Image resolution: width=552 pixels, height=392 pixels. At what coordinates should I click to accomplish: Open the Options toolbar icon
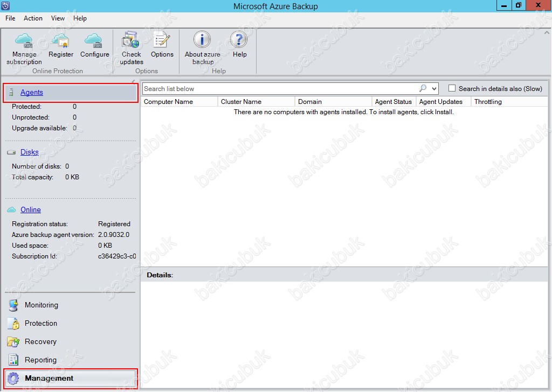tap(162, 40)
